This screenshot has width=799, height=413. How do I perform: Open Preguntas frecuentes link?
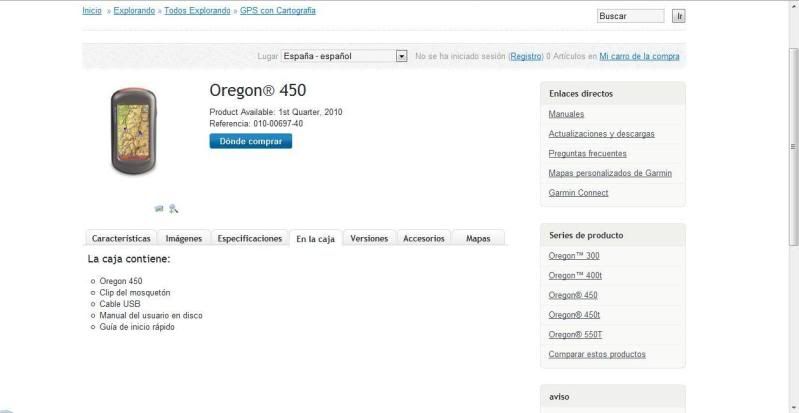[588, 153]
